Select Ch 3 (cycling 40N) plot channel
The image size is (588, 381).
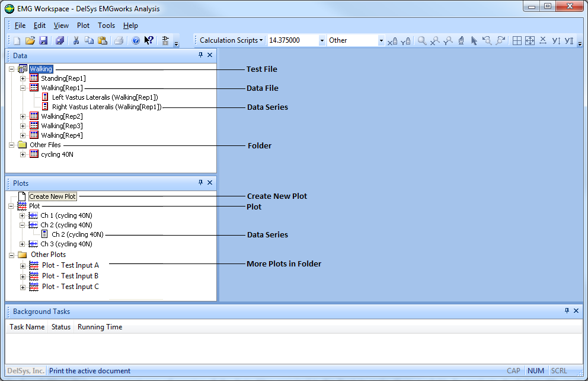tap(66, 244)
